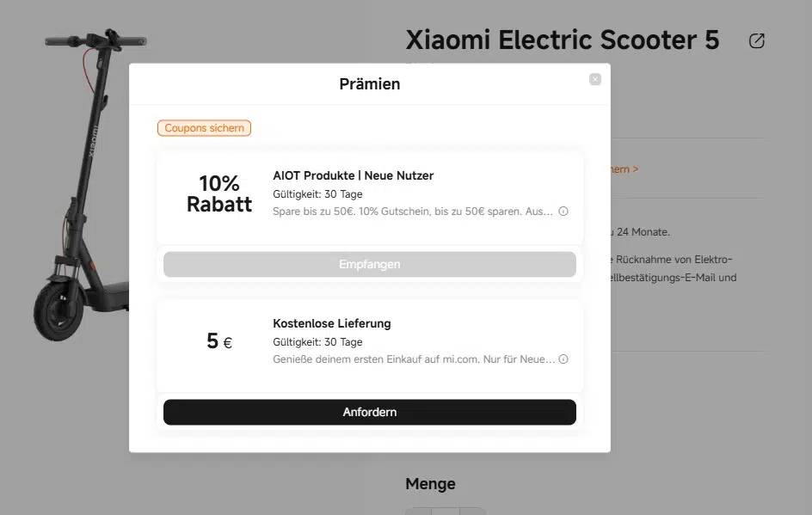Select the AIOT Produkte | Neue Nutzer title

pyautogui.click(x=354, y=175)
